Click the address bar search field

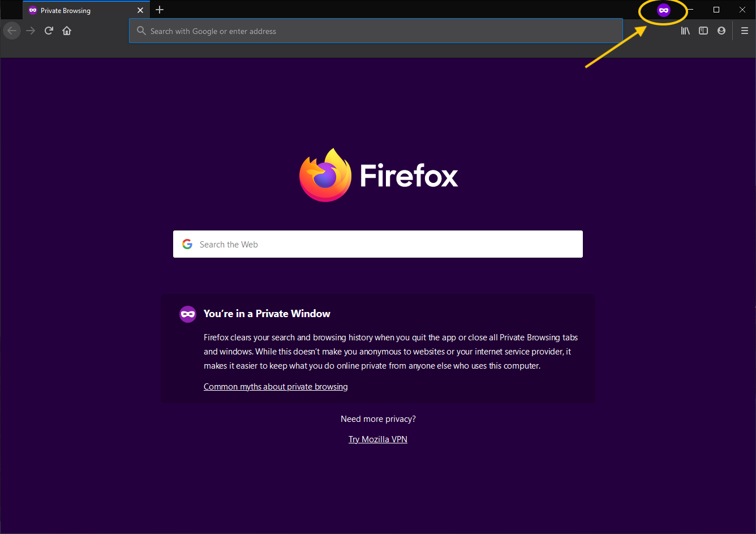376,31
